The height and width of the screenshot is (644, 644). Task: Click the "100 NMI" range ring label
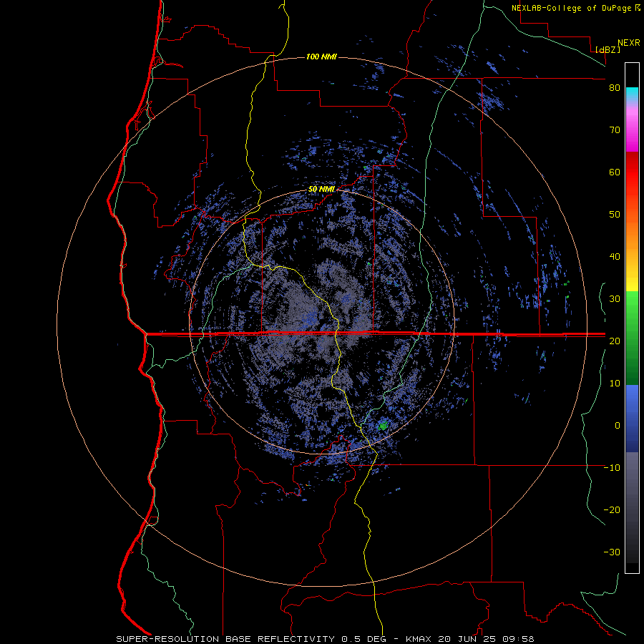coord(321,57)
